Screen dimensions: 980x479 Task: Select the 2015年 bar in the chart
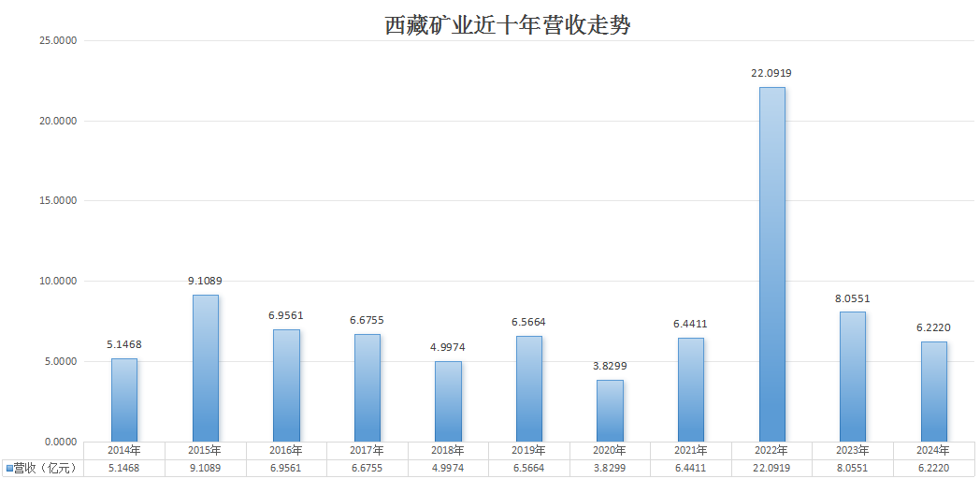click(x=205, y=369)
